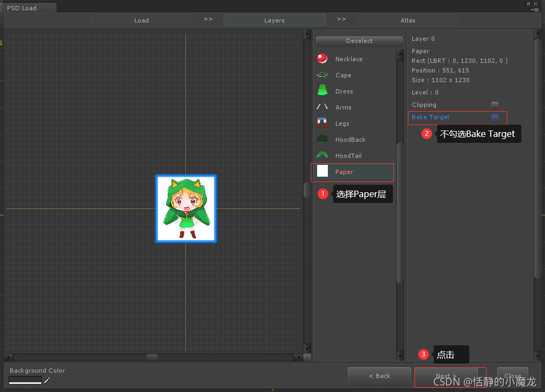545x392 pixels.
Task: Click the canvas vertical scrollbar thumb
Action: 307,190
